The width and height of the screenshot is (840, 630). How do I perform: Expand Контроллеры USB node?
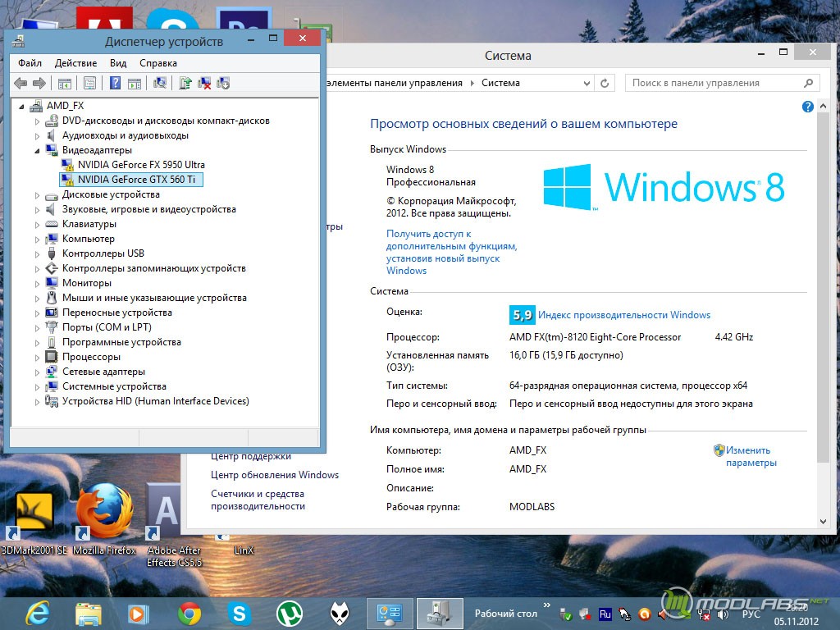[37, 254]
